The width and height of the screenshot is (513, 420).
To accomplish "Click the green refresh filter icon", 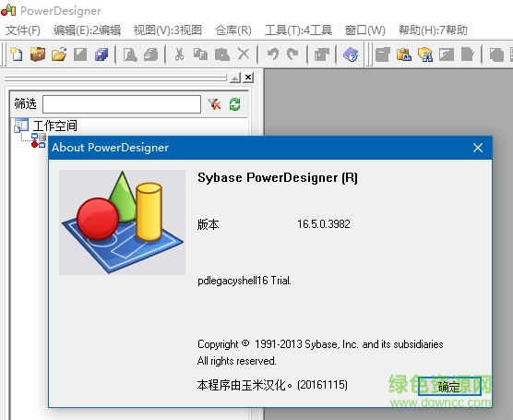I will click(x=234, y=104).
